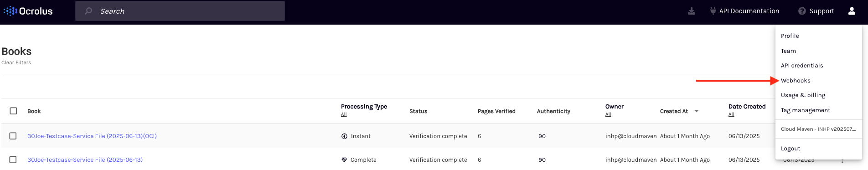Click 06/13/2025 date in the (OCI) row
This screenshot has width=868, height=170.
tap(744, 136)
